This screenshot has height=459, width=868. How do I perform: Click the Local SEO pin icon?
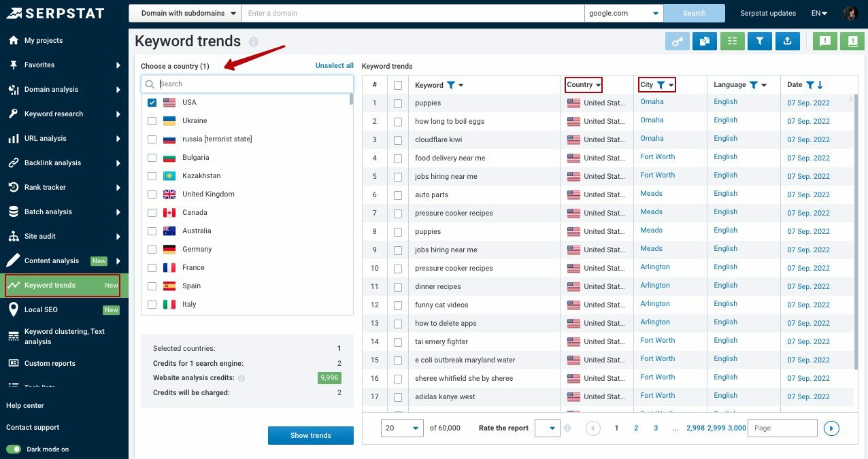click(x=13, y=309)
